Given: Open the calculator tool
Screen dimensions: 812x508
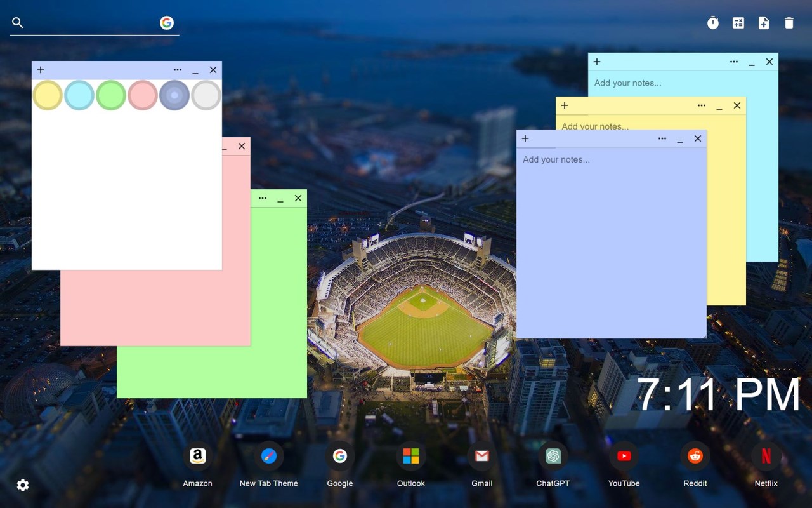Looking at the screenshot, I should coord(738,23).
